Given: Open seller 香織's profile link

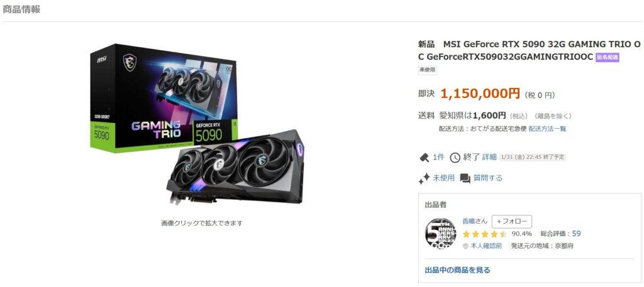Looking at the screenshot, I should pos(469,221).
